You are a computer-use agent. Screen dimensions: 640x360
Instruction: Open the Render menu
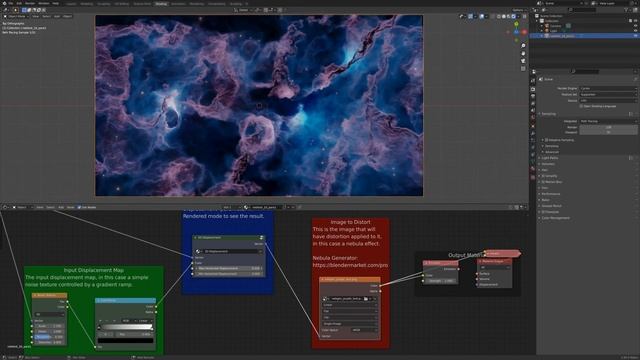(30, 3)
